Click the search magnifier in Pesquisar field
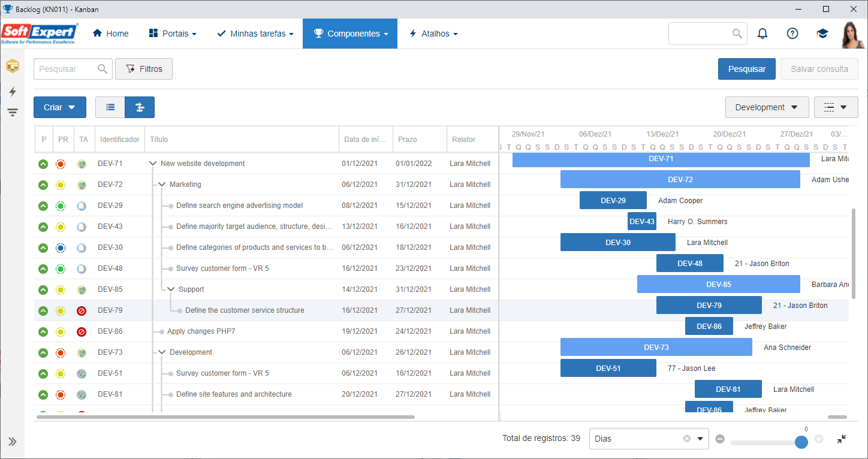Viewport: 868px width, 459px height. (x=103, y=69)
